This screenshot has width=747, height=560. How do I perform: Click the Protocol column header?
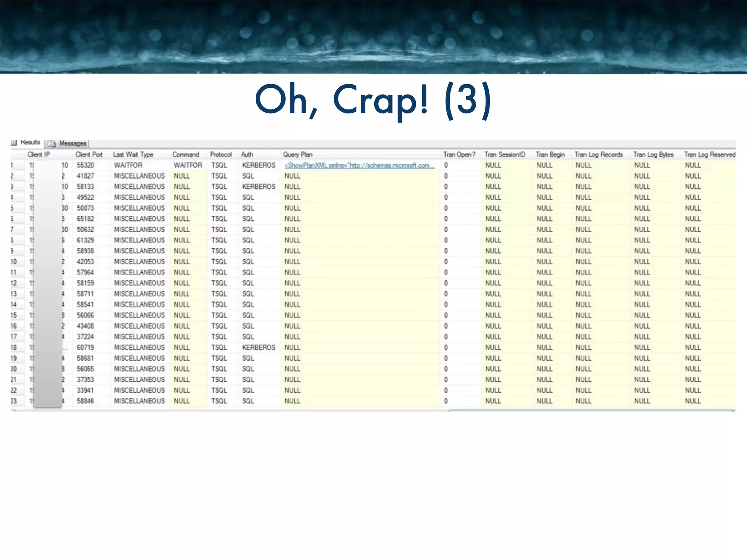click(x=221, y=155)
